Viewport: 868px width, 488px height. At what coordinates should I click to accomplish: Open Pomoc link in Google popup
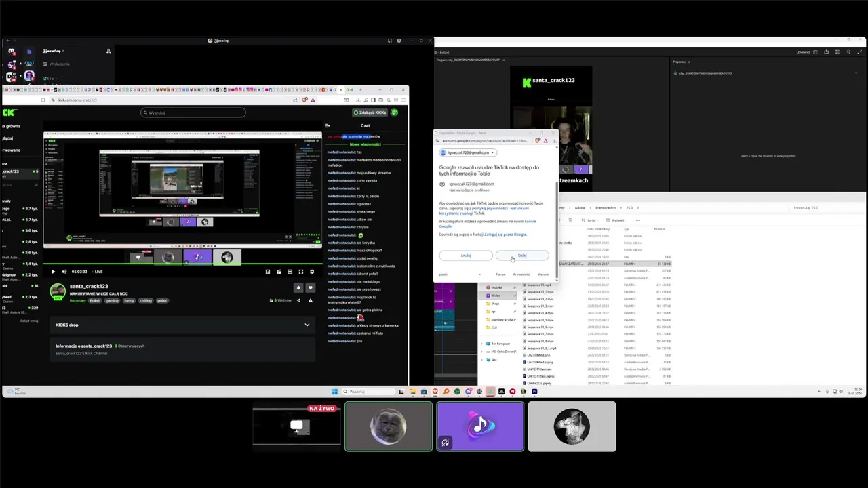[500, 274]
